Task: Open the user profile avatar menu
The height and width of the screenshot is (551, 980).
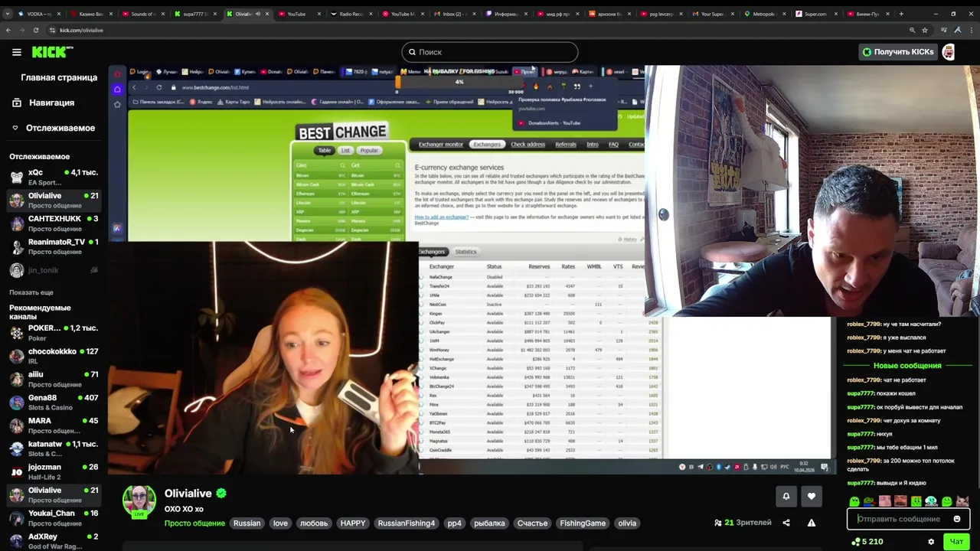Action: 949,52
